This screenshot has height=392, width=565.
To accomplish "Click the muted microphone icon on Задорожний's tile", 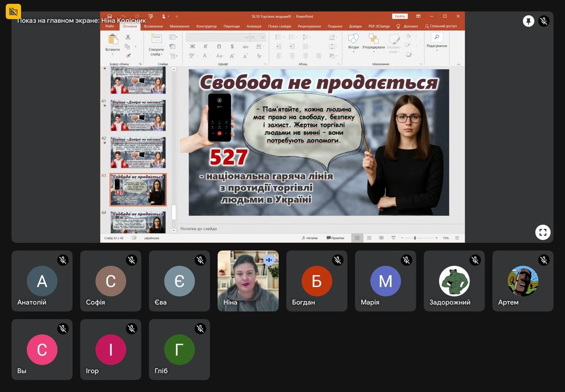I will pyautogui.click(x=475, y=260).
